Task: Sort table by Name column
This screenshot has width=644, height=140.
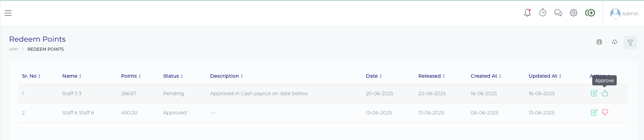Action: (x=72, y=76)
